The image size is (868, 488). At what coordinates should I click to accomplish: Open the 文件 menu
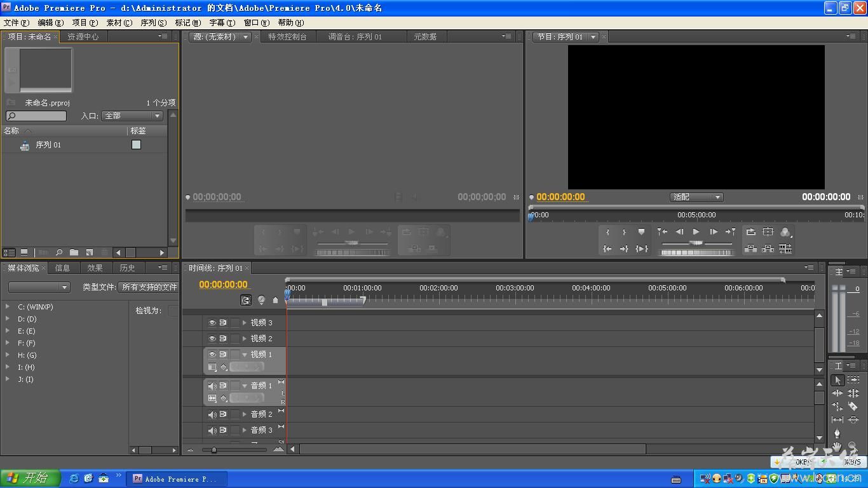(16, 22)
